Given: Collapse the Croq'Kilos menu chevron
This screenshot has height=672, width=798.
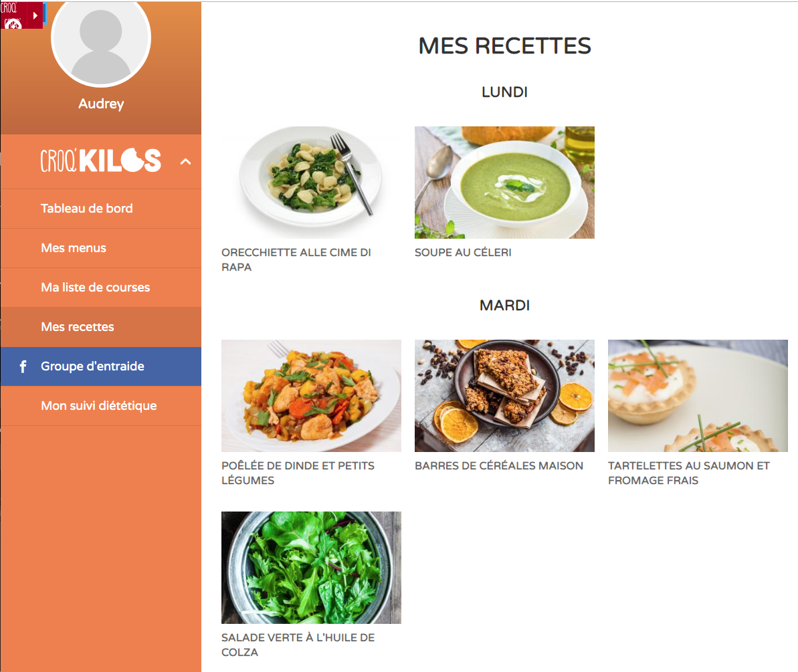Looking at the screenshot, I should click(x=186, y=162).
